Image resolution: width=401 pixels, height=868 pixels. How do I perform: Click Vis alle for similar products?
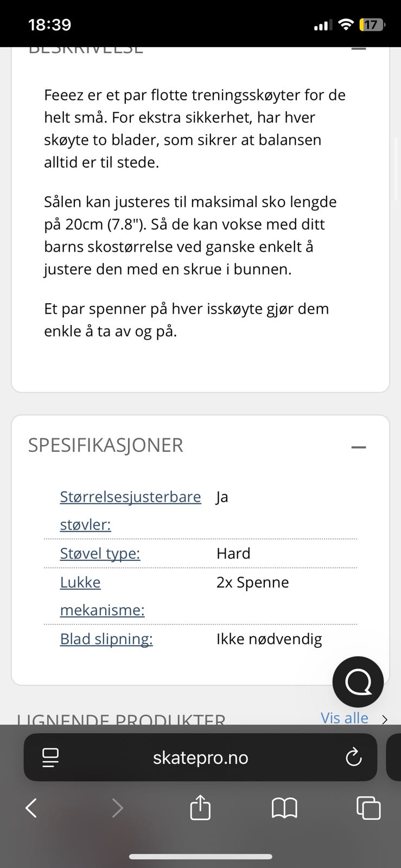click(344, 718)
